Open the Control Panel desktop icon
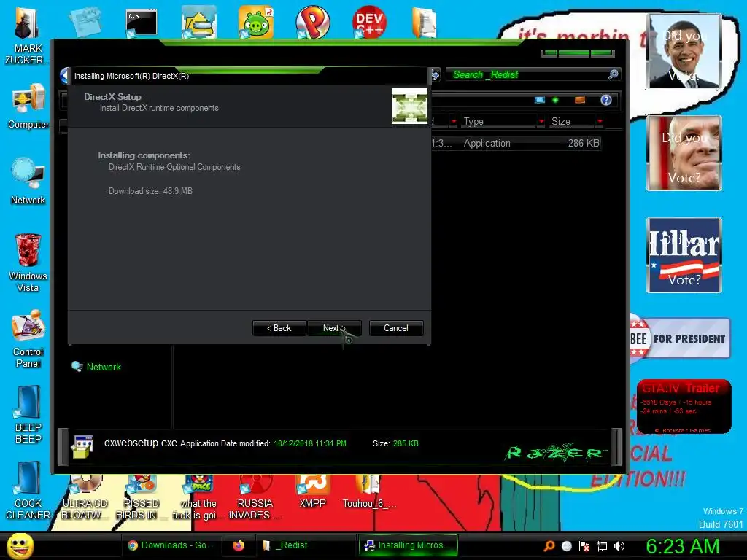Viewport: 747px width, 560px height. (x=28, y=339)
